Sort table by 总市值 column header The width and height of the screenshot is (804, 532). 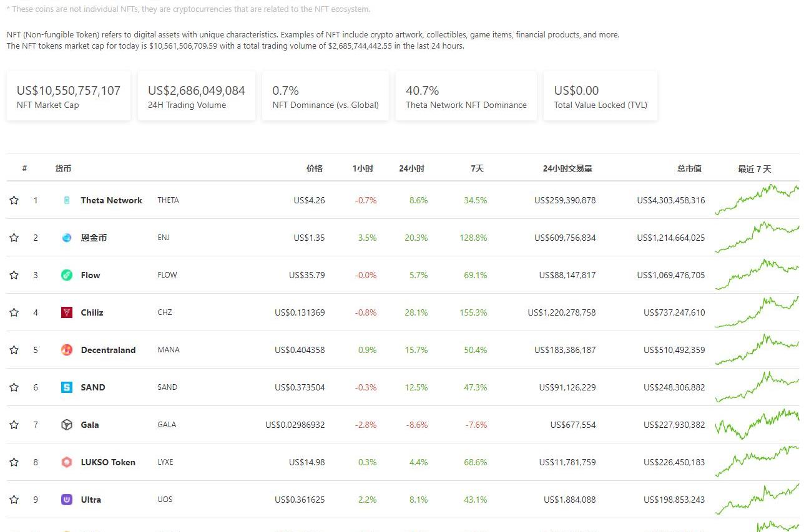coord(689,168)
